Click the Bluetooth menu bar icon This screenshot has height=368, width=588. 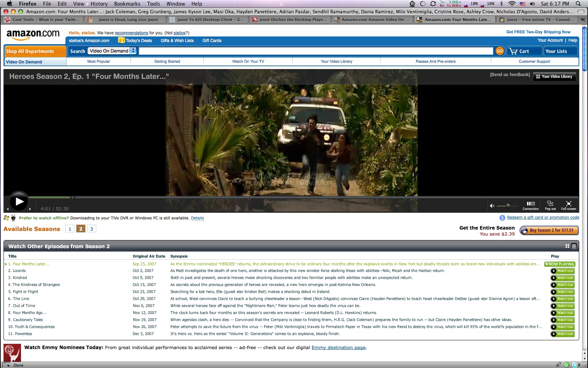coord(501,4)
